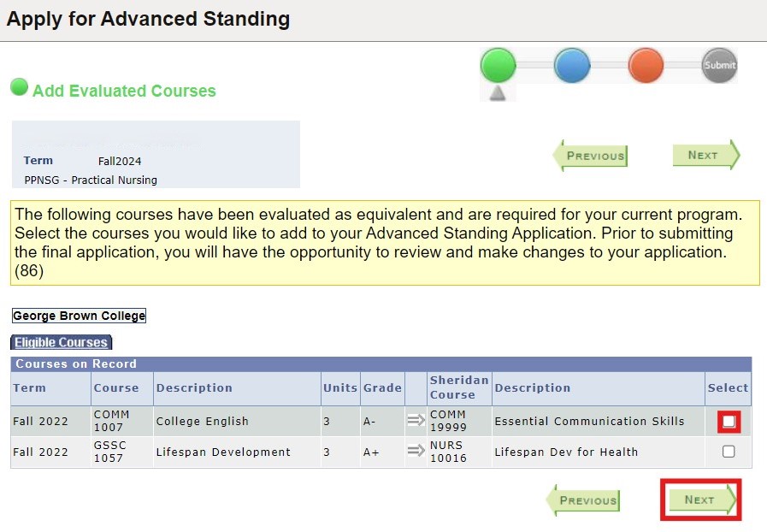Click the green status bullet beside Add Evaluated Courses

(x=19, y=86)
